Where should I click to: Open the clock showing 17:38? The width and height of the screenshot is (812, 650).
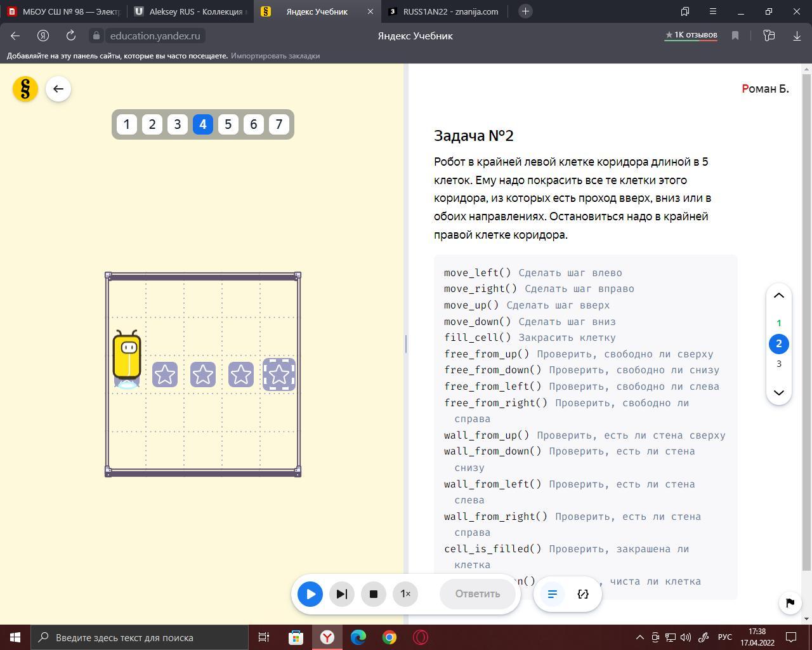click(x=757, y=637)
